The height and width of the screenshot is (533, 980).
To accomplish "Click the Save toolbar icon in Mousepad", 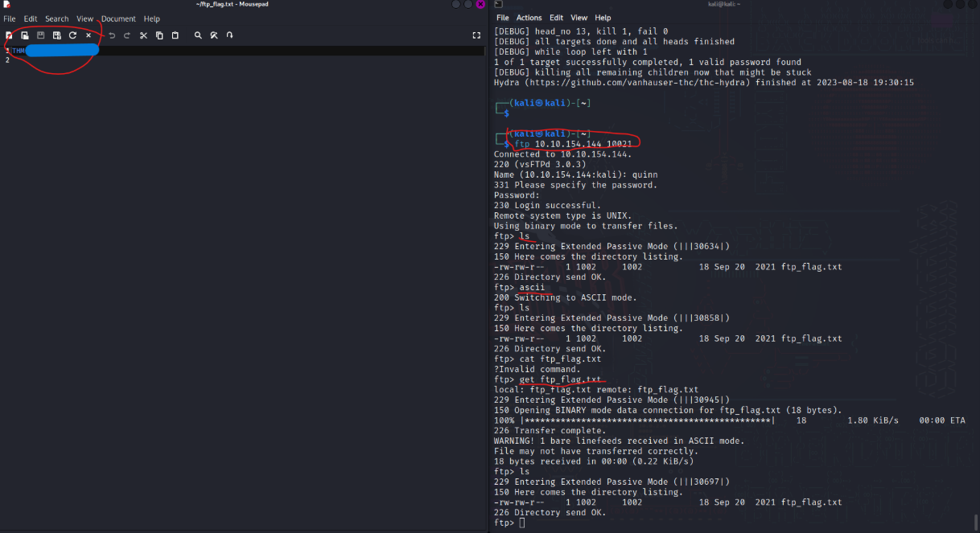I will [41, 35].
